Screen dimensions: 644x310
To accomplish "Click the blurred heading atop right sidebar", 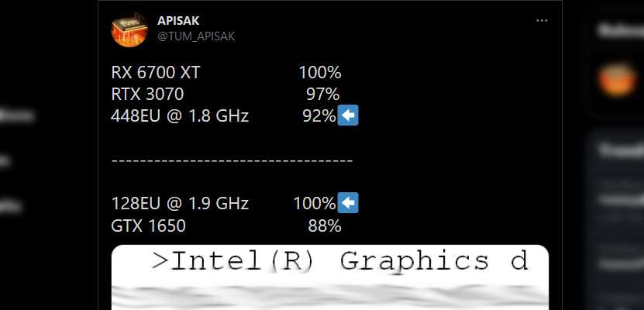I will [620, 29].
